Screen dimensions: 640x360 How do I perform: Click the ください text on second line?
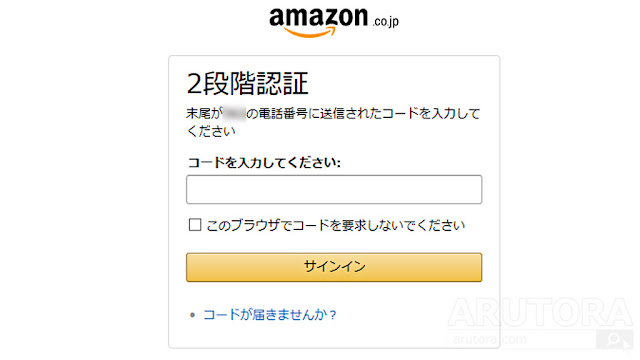coord(211,131)
